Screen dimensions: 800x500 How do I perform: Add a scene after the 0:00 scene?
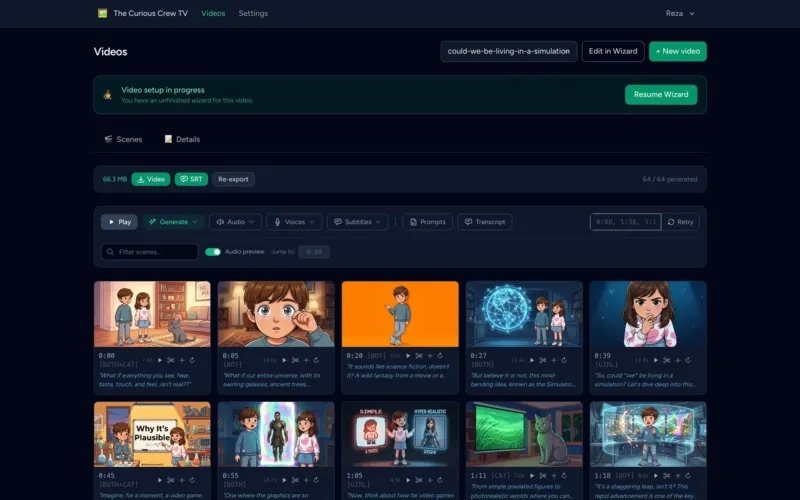point(182,360)
